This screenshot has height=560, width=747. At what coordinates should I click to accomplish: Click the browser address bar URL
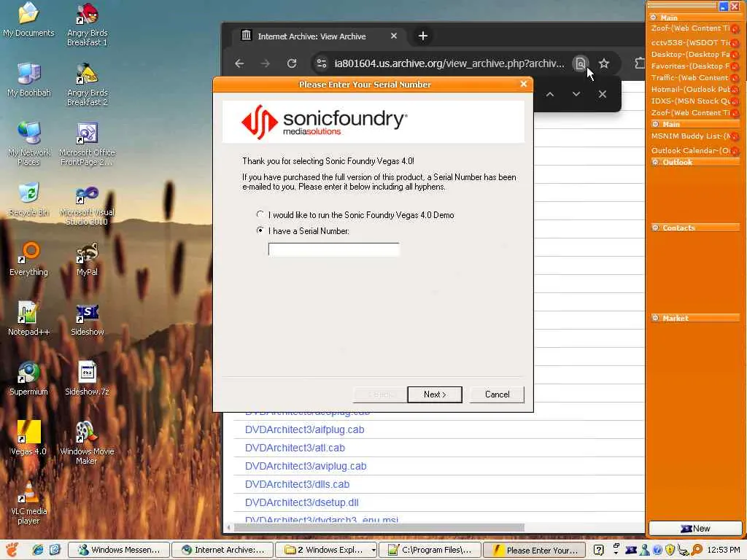[449, 63]
